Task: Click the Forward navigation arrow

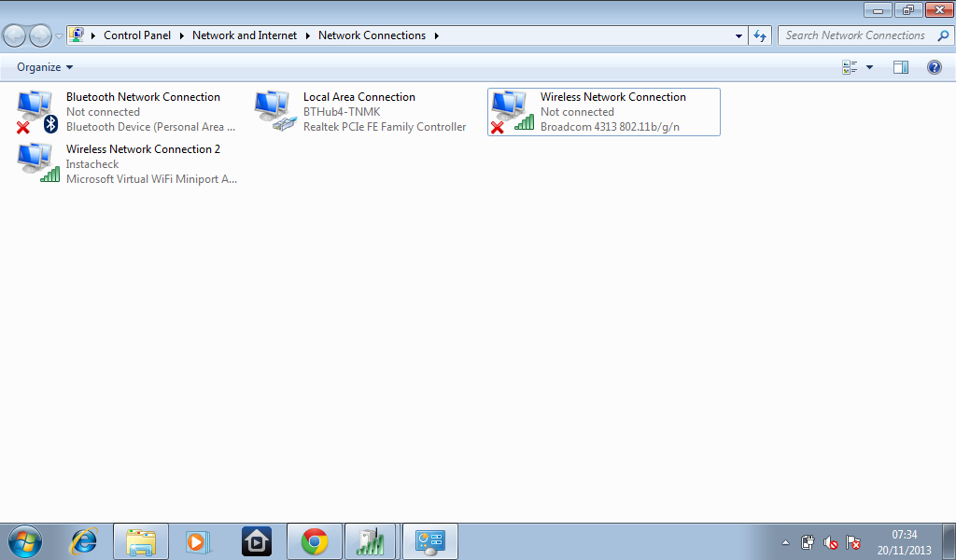Action: [x=40, y=36]
